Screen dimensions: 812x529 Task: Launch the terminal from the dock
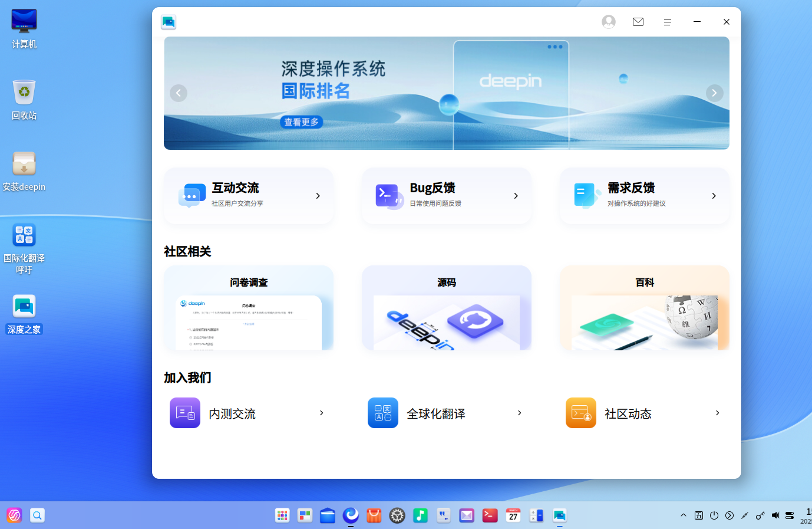tap(490, 515)
